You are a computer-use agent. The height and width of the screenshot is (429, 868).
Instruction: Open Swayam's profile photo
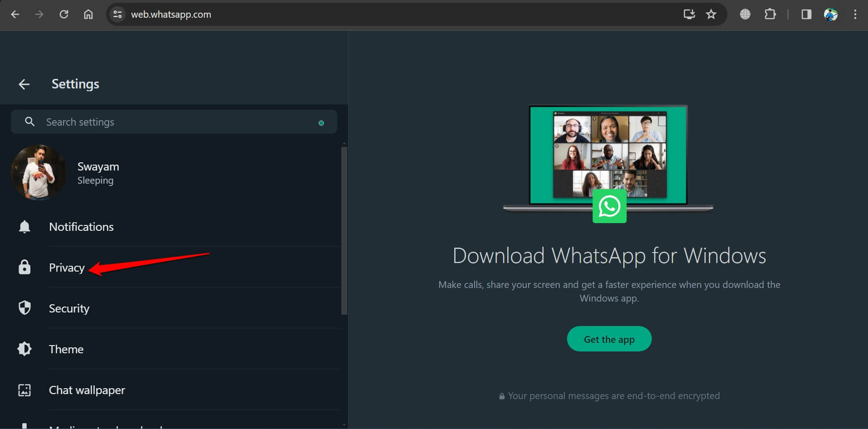(39, 172)
